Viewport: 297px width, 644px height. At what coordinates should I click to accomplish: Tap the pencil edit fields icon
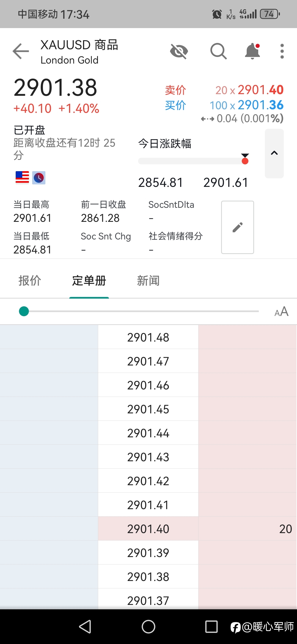pyautogui.click(x=238, y=227)
